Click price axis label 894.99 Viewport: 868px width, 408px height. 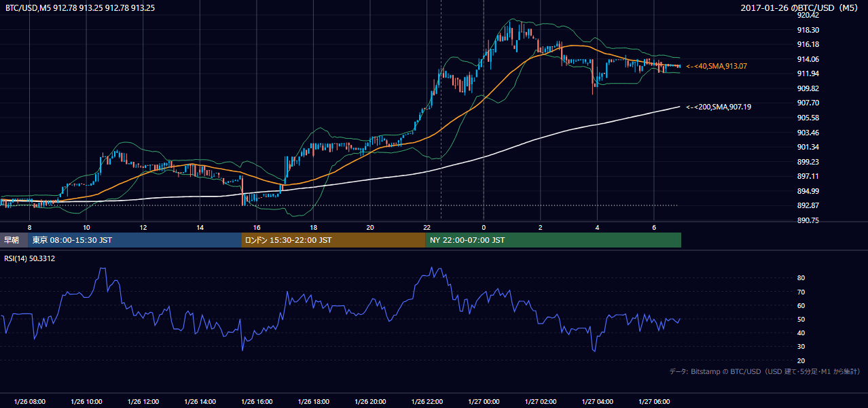[808, 191]
